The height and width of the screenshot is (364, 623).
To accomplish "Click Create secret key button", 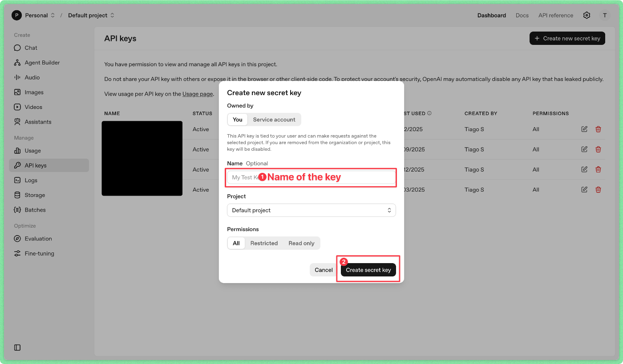I will [x=368, y=270].
